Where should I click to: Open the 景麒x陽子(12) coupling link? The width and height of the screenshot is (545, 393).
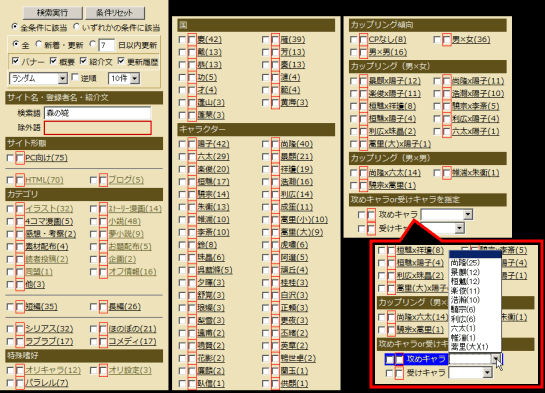[394, 81]
